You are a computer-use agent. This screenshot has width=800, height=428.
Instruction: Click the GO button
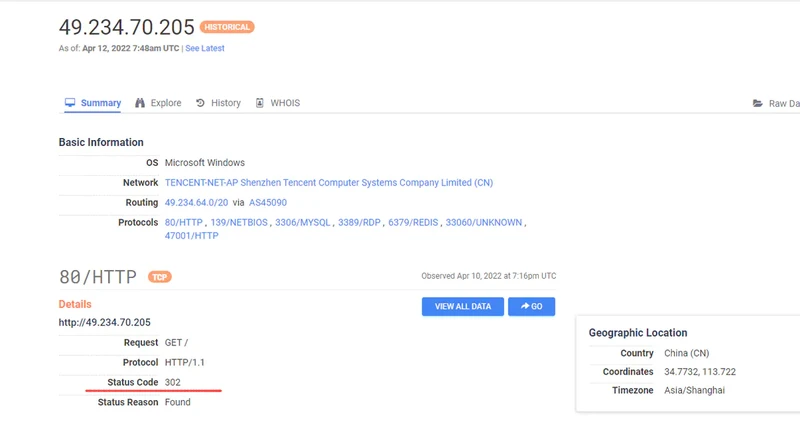[x=532, y=307]
